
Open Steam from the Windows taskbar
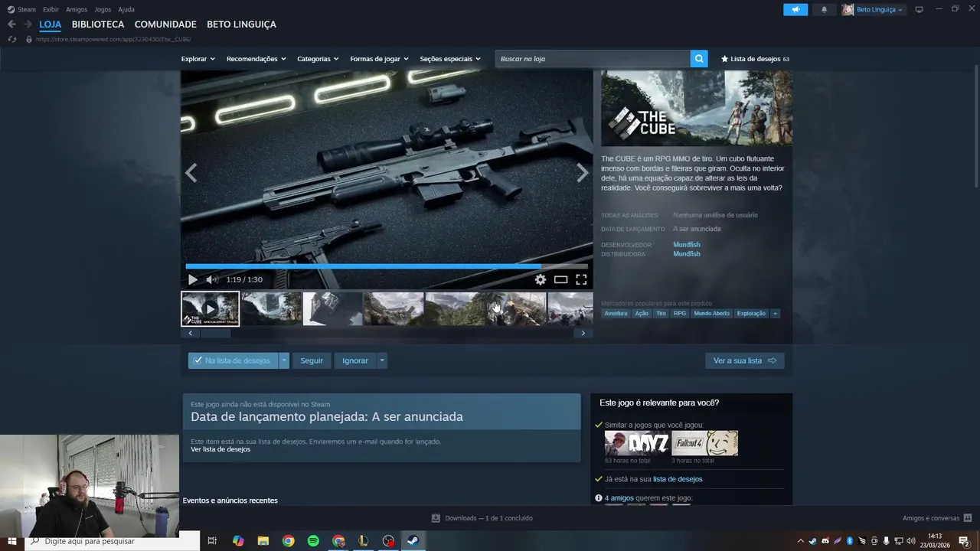(412, 541)
